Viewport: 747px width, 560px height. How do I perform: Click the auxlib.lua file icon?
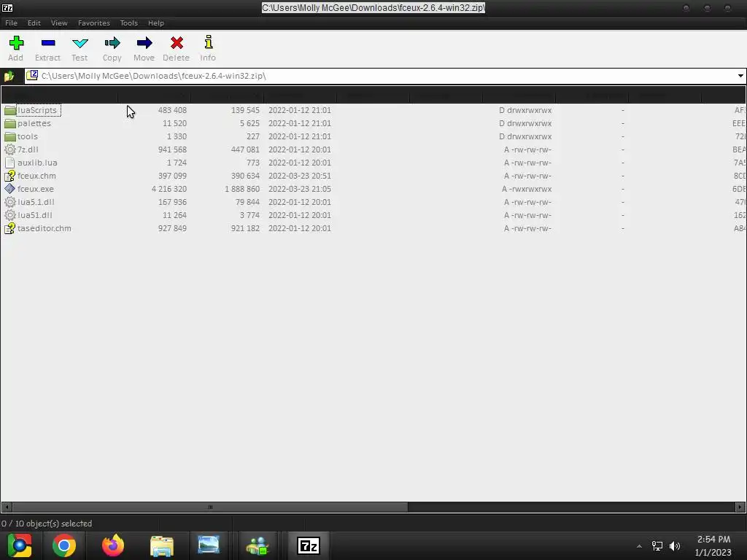[x=10, y=163]
